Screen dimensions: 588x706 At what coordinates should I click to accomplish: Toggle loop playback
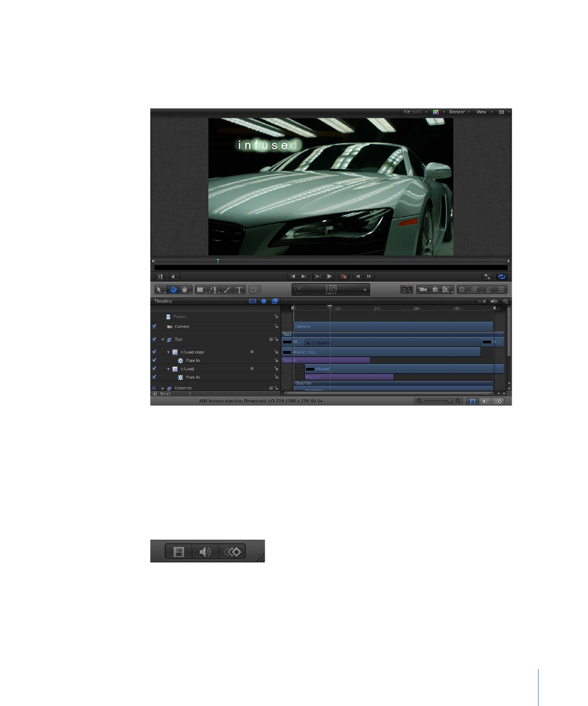(501, 277)
